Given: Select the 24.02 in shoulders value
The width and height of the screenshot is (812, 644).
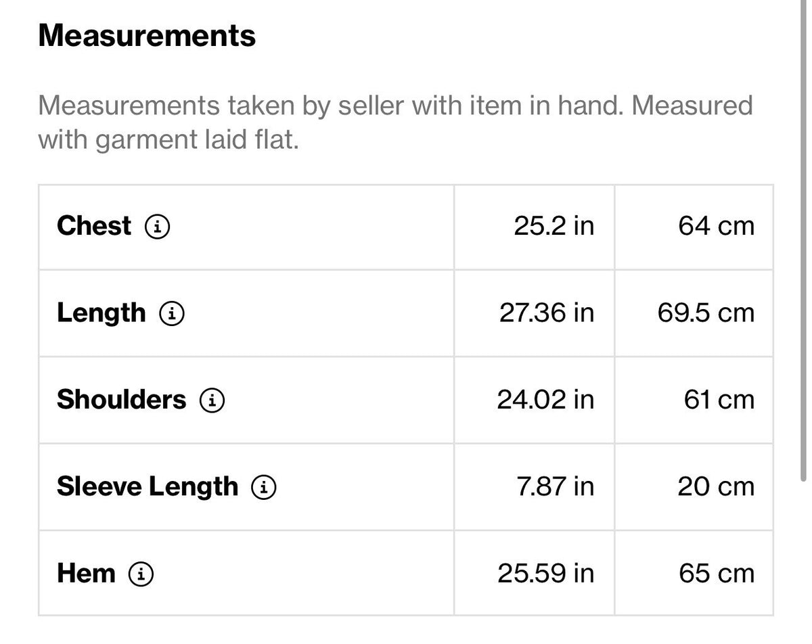Looking at the screenshot, I should click(x=546, y=400).
